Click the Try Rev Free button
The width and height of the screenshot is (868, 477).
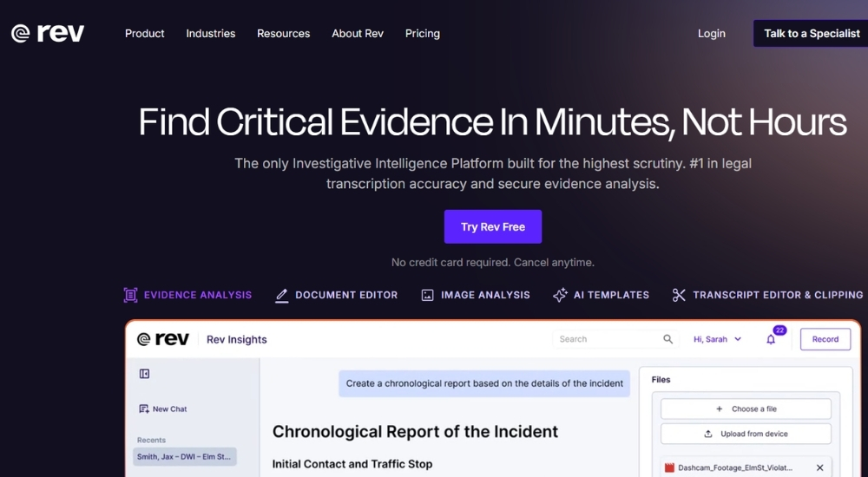(493, 226)
